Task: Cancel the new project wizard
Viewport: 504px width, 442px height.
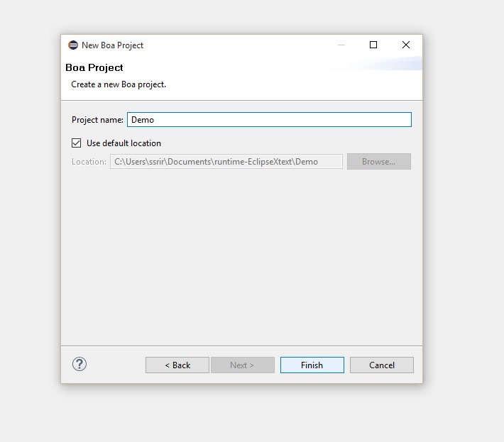Action: tap(381, 365)
